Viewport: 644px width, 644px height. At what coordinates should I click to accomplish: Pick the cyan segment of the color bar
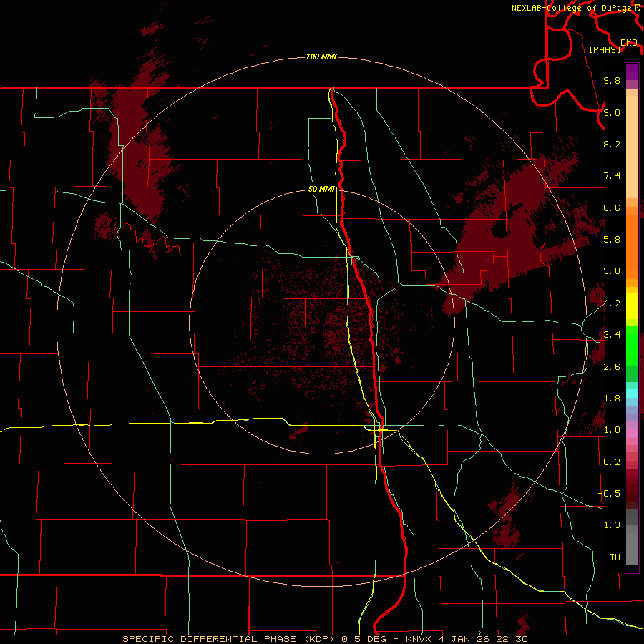pyautogui.click(x=632, y=394)
